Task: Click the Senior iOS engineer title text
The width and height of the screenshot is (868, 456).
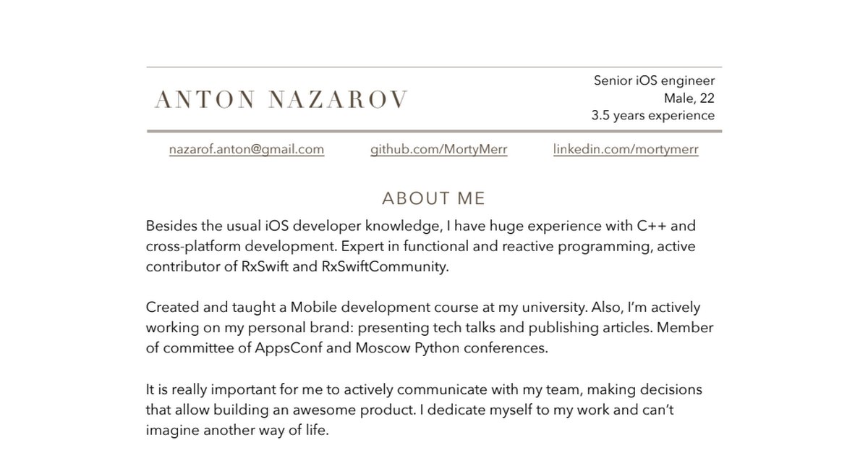Action: click(655, 80)
